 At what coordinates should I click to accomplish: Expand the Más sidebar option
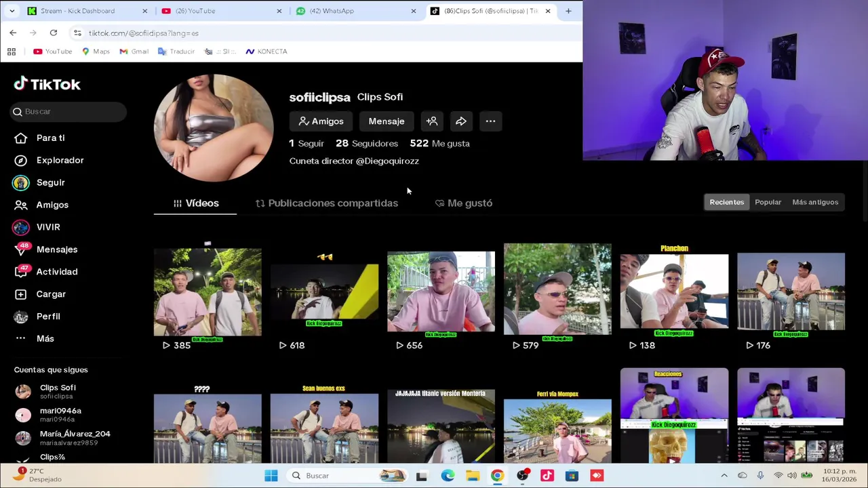[35, 338]
